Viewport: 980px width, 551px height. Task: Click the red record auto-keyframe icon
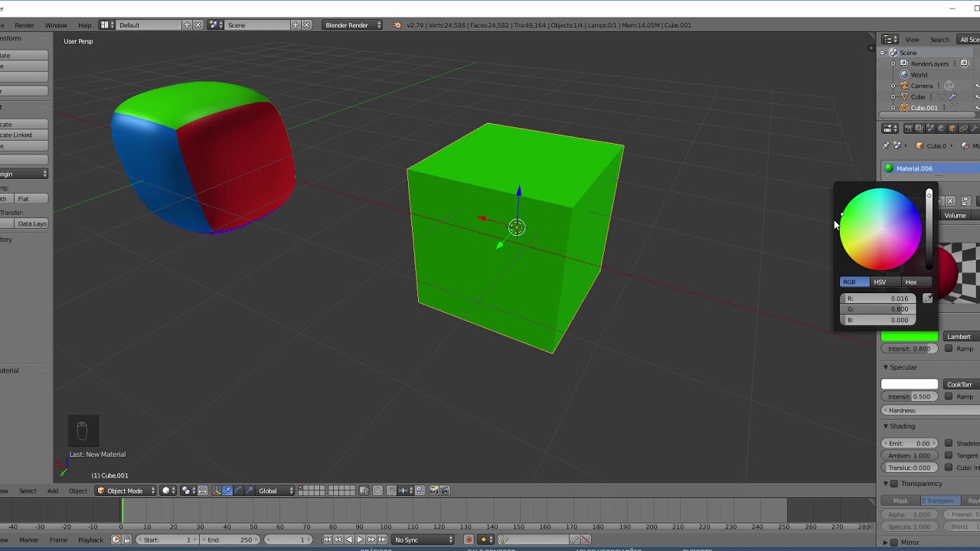click(x=469, y=540)
